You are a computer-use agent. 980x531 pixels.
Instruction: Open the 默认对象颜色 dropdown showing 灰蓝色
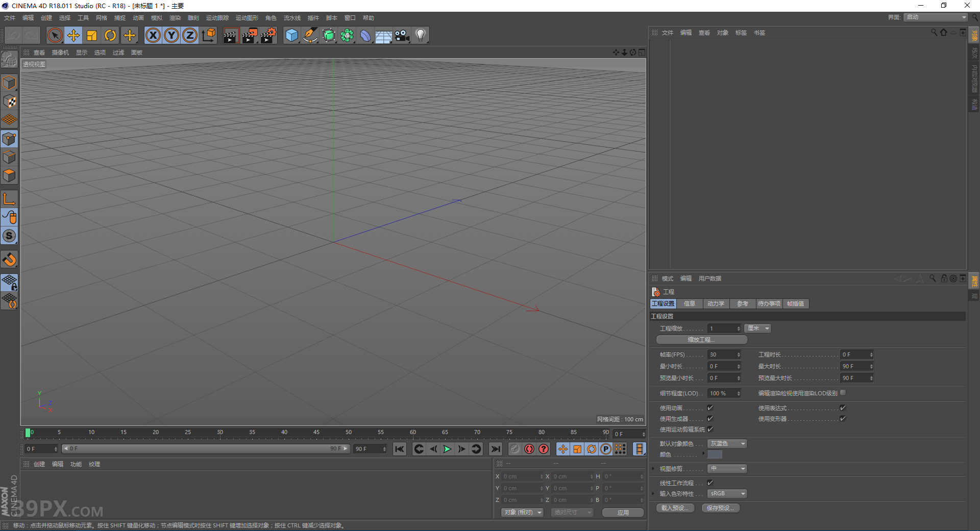(726, 443)
